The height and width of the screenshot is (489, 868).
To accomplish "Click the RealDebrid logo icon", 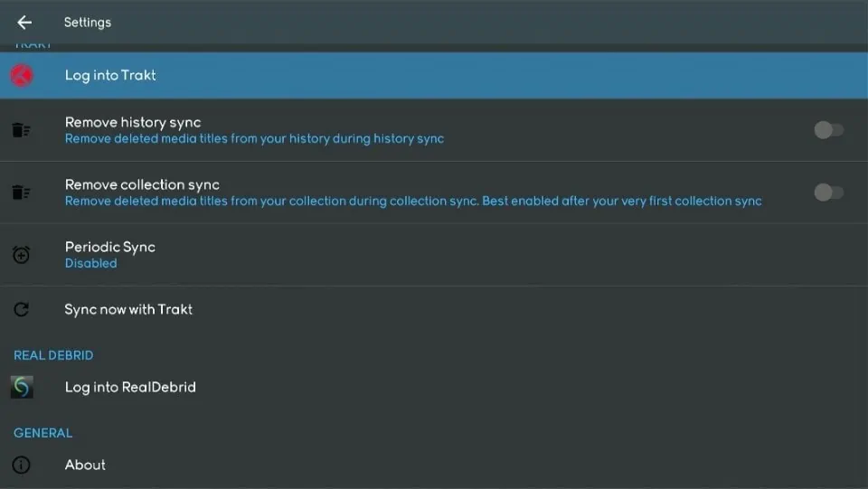I will point(22,387).
